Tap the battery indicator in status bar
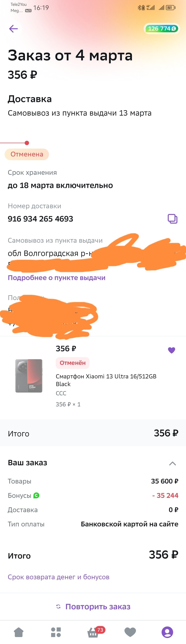186x644 pixels. [x=171, y=8]
